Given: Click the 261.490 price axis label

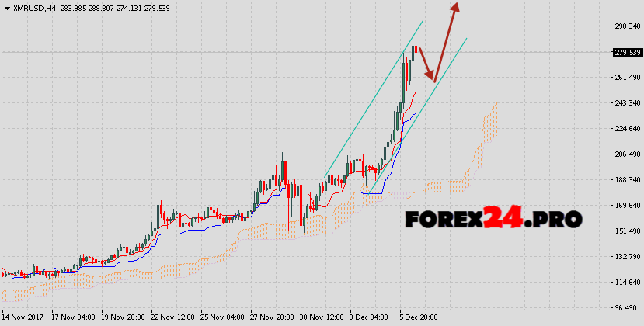Looking at the screenshot, I should coord(625,78).
